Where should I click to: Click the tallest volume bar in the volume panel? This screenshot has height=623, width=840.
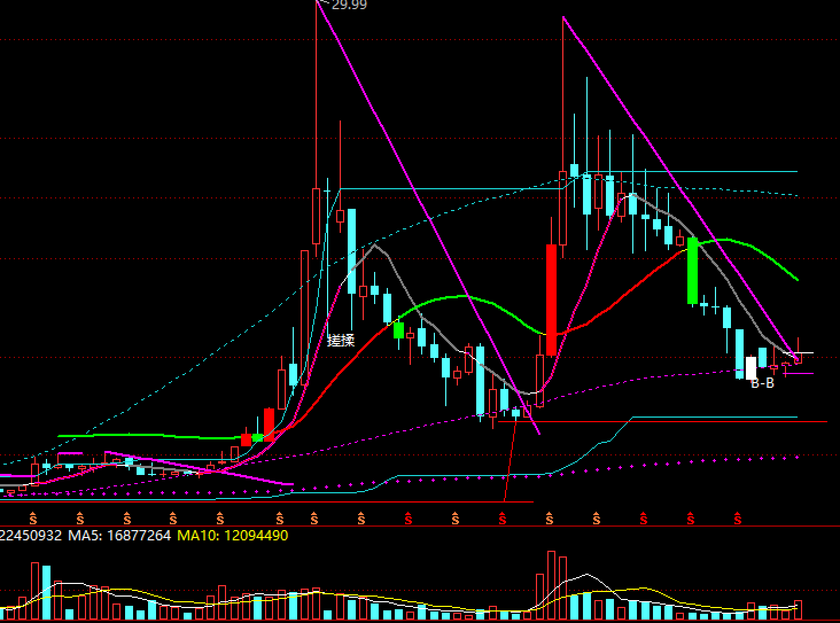[x=551, y=585]
